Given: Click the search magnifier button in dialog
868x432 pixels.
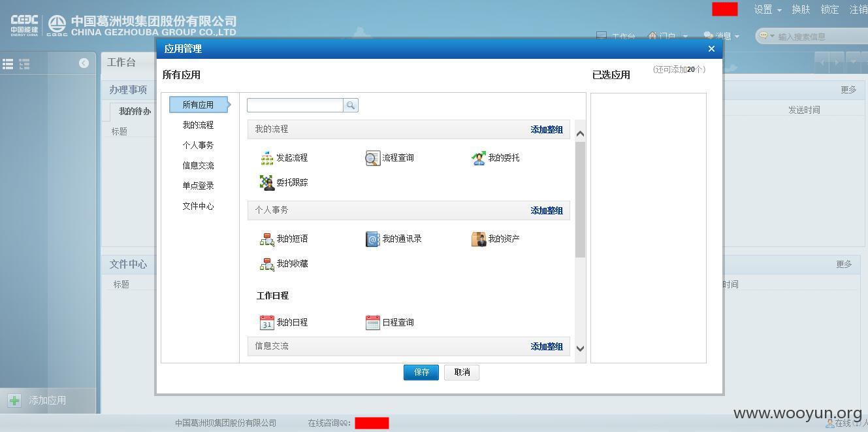Looking at the screenshot, I should tap(351, 105).
